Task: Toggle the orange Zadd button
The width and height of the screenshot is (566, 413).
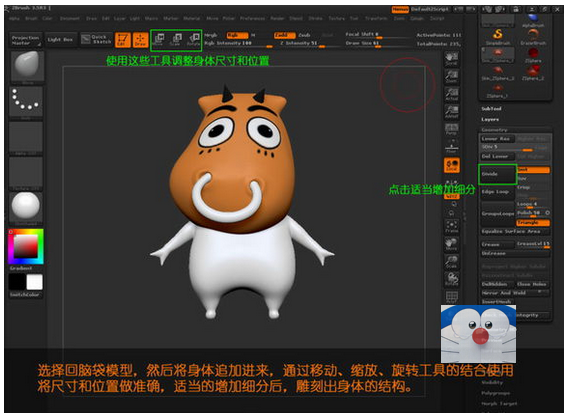Action: pos(285,35)
